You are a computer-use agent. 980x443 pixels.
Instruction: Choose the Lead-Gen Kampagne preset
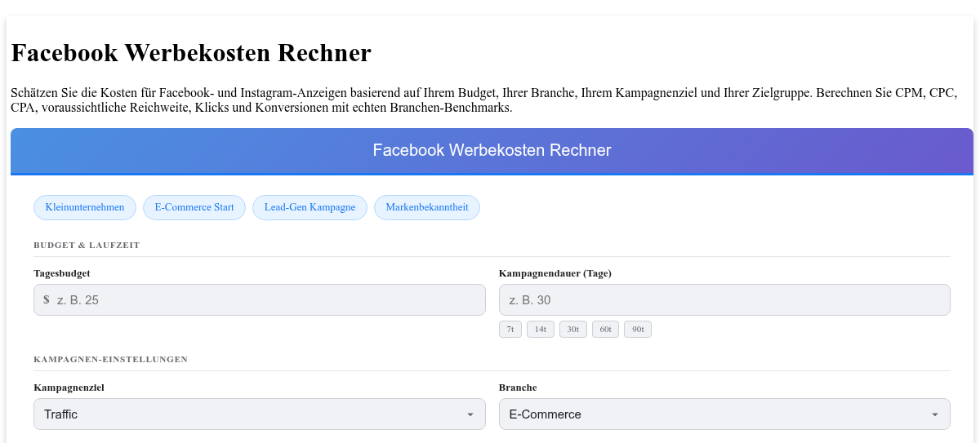(x=310, y=207)
